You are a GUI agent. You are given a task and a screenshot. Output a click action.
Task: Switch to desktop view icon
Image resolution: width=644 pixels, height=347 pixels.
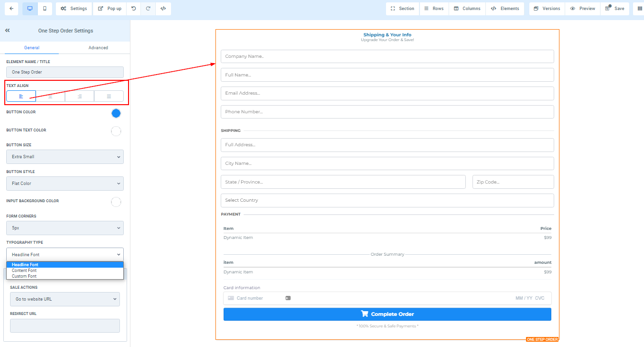(30, 9)
